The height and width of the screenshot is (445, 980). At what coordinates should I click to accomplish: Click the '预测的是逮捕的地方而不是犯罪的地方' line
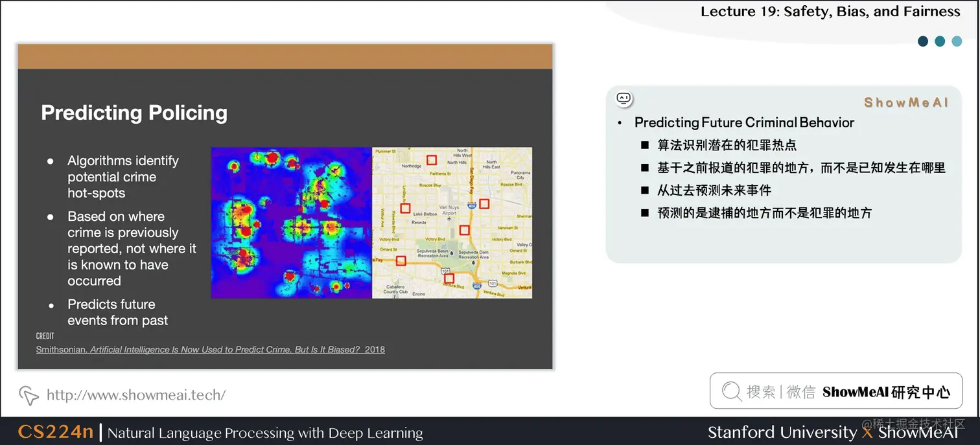click(x=765, y=213)
